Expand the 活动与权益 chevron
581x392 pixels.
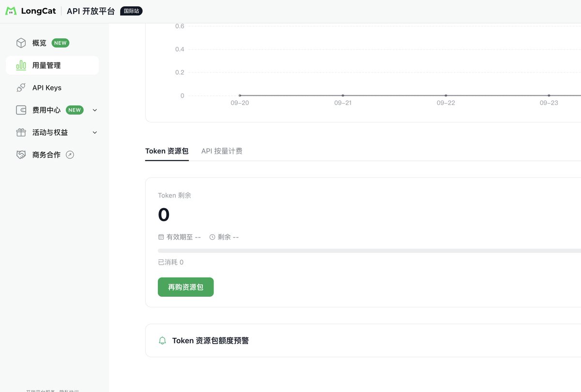tap(95, 133)
